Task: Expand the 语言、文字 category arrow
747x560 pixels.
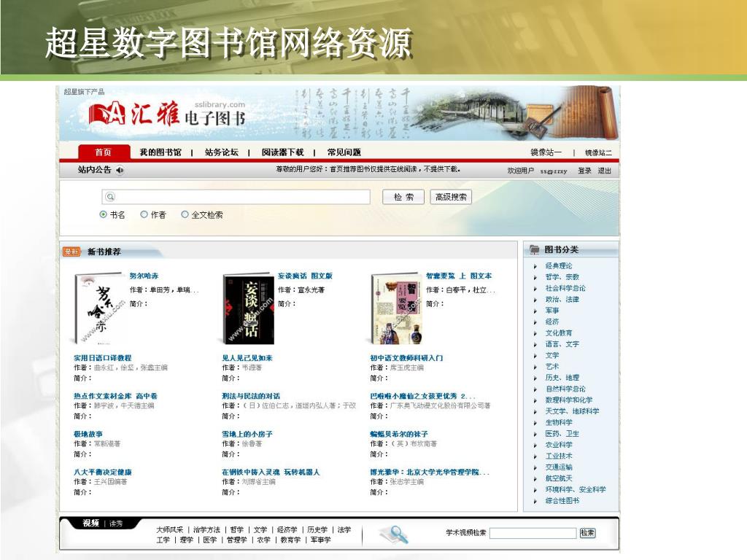Action: point(535,344)
